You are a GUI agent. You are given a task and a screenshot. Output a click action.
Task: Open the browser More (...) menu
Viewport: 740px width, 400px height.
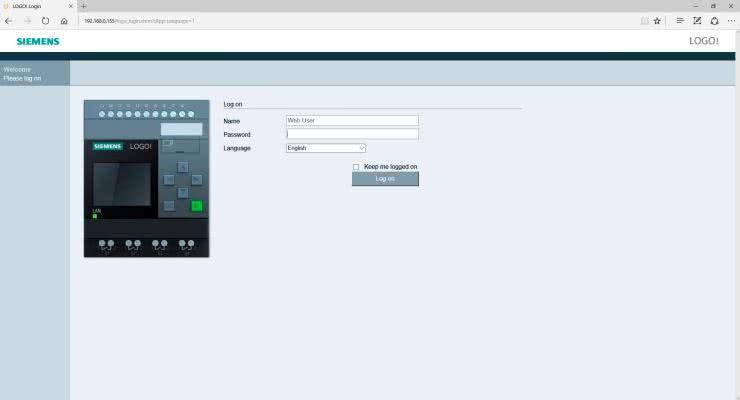point(731,20)
